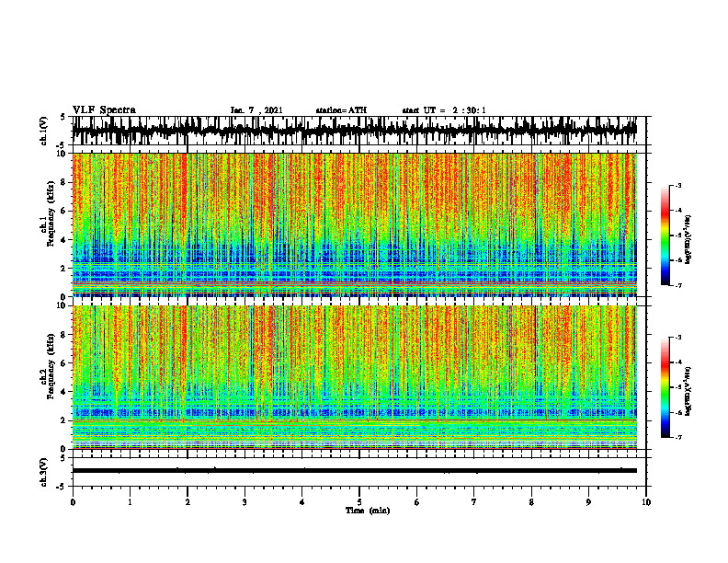This screenshot has width=728, height=563.
Task: Click time axis tick label "4"
Action: click(x=302, y=502)
